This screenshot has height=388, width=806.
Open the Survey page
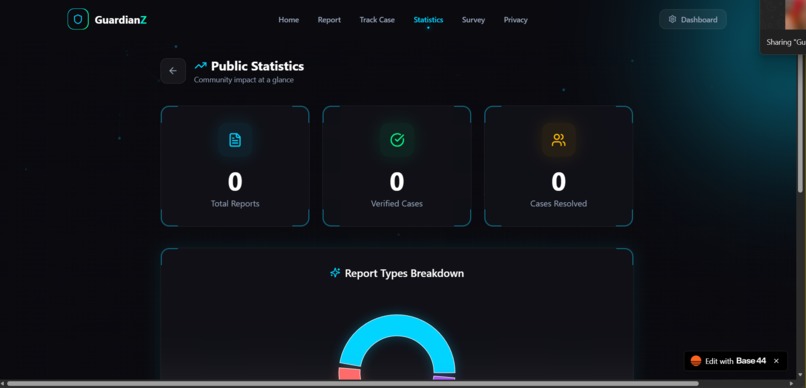point(473,20)
